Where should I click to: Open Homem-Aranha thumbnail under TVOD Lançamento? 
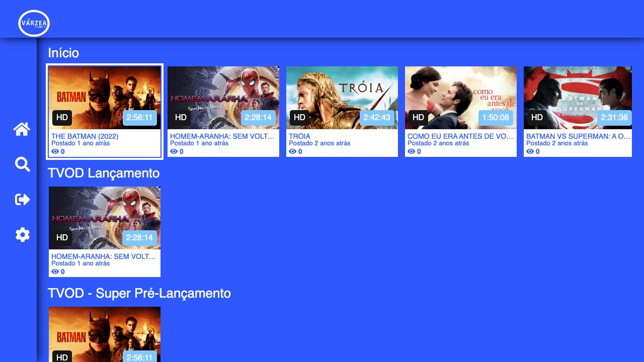pyautogui.click(x=105, y=218)
